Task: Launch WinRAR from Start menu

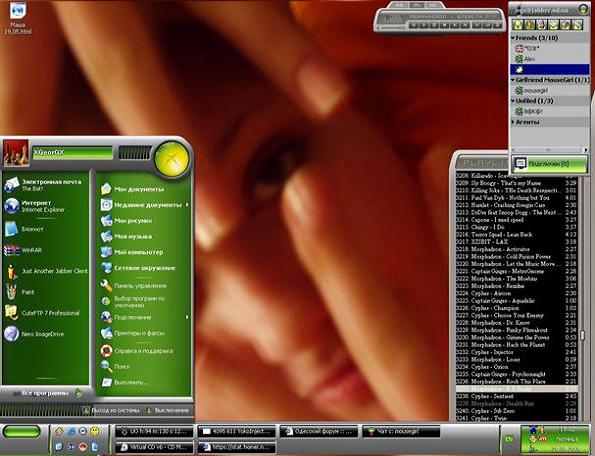Action: [45, 250]
